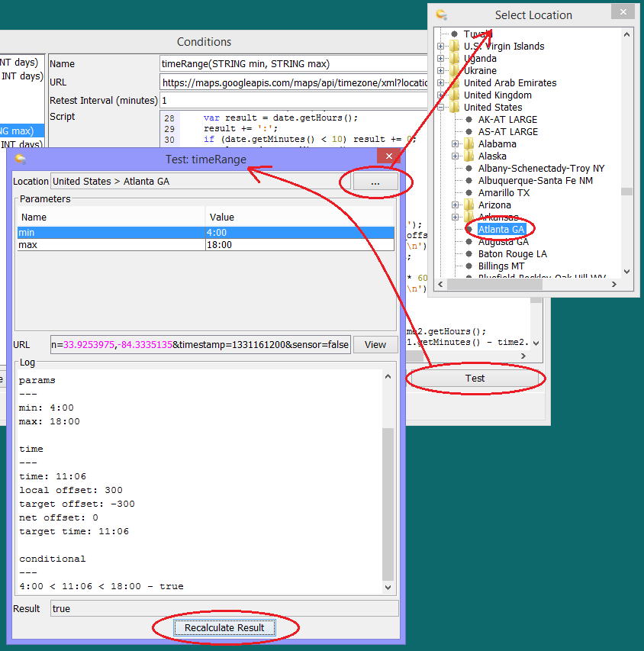This screenshot has height=651, width=644.
Task: Close the Select Location window
Action: 623,12
